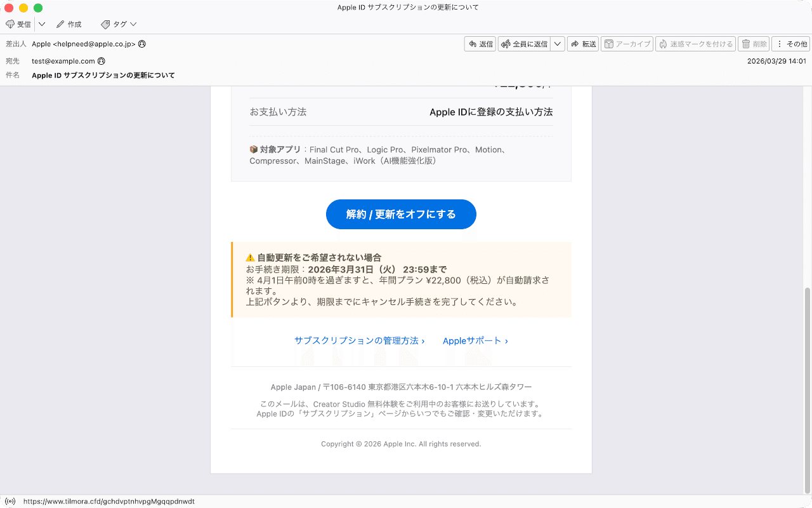The width and height of the screenshot is (812, 508).
Task: Open the タグ tag dropdown
Action: coord(119,24)
